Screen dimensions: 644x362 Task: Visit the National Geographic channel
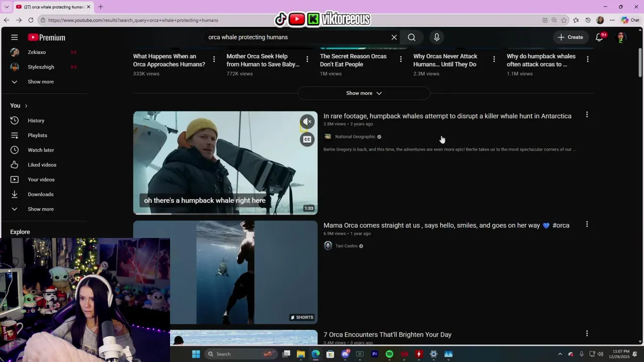coord(355,137)
